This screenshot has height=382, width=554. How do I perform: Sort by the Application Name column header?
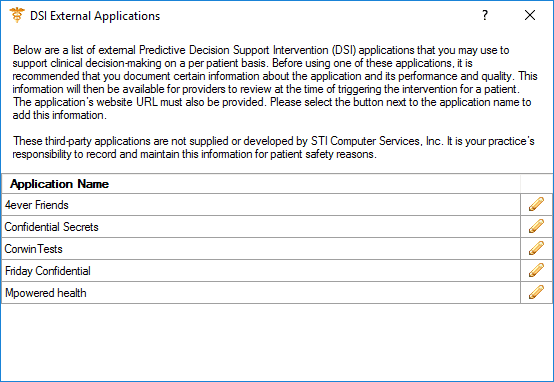click(261, 184)
